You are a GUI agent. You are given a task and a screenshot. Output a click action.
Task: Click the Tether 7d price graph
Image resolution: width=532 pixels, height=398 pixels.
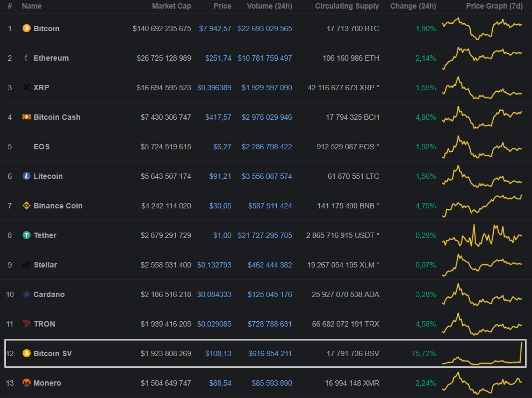click(x=482, y=236)
